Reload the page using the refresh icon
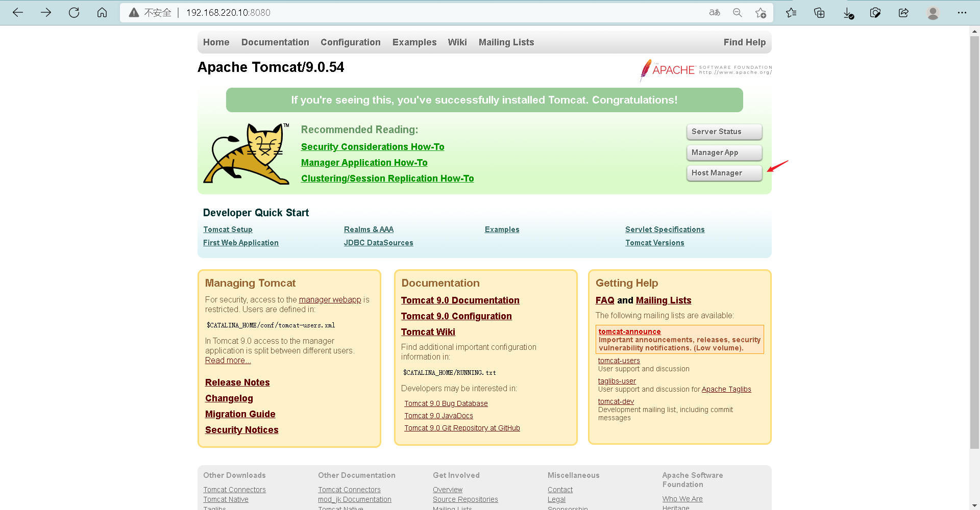This screenshot has height=510, width=980. click(74, 13)
